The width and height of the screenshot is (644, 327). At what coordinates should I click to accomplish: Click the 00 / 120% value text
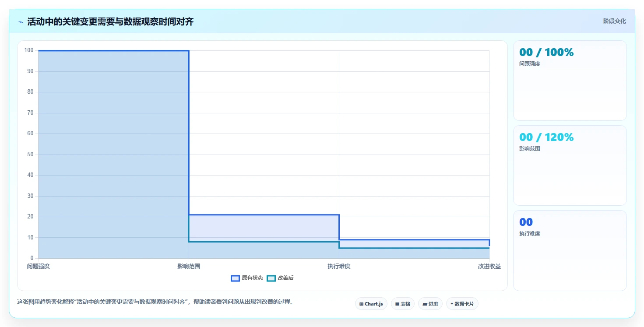(x=546, y=137)
